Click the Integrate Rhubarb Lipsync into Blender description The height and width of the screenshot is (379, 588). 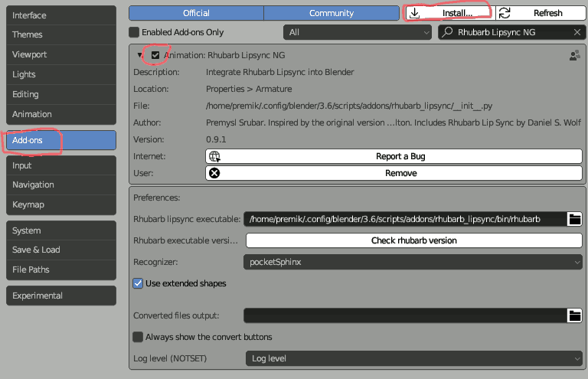coord(279,72)
